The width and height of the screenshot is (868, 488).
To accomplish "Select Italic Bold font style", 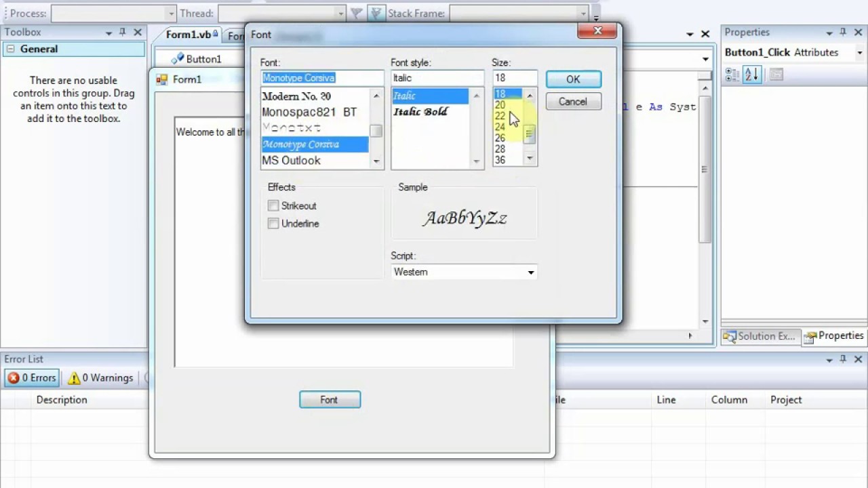I will (x=430, y=112).
